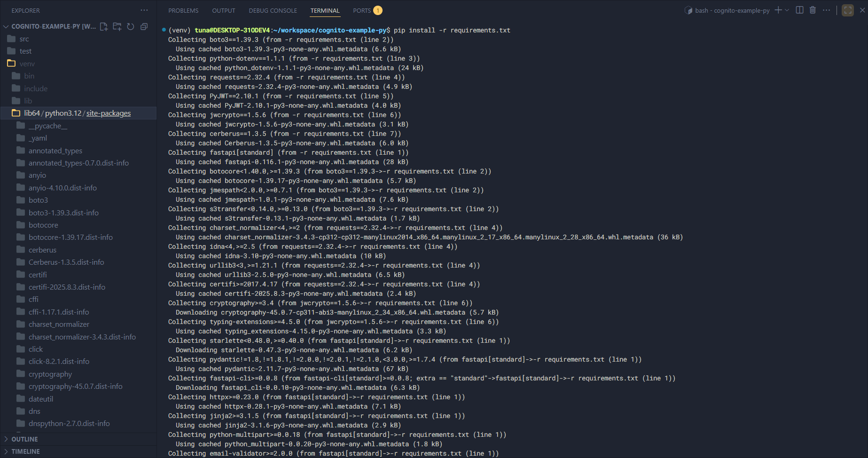Open Explorer views and more actions menu
This screenshot has height=458, width=868.
tap(144, 10)
